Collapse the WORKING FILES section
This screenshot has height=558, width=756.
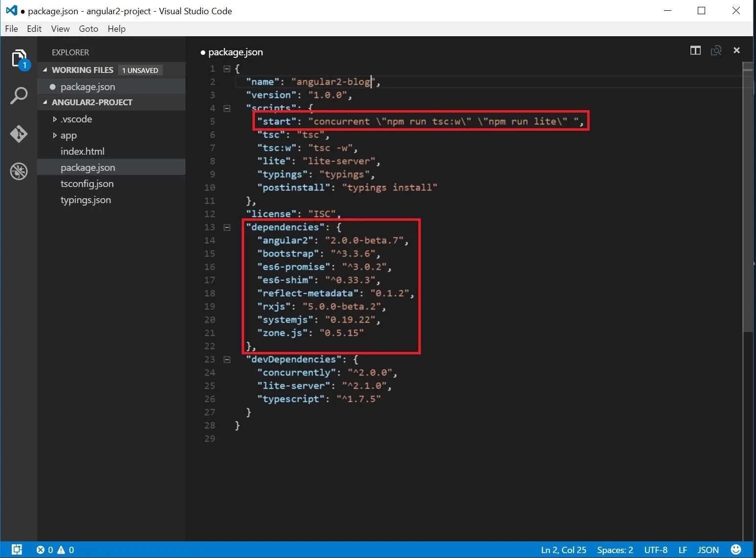tap(45, 70)
